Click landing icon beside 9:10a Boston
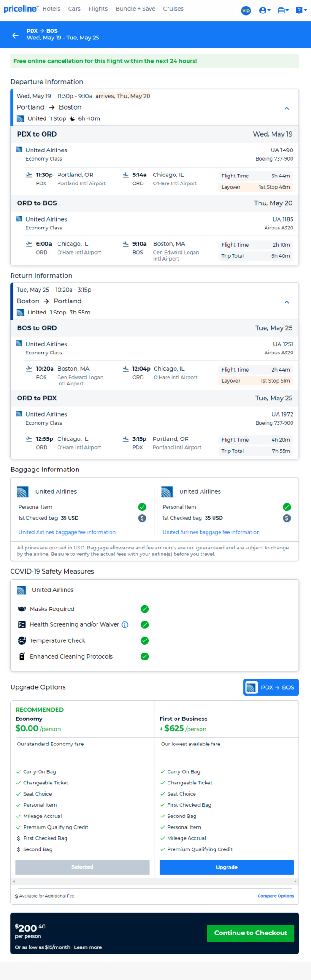The width and height of the screenshot is (311, 980). [125, 244]
